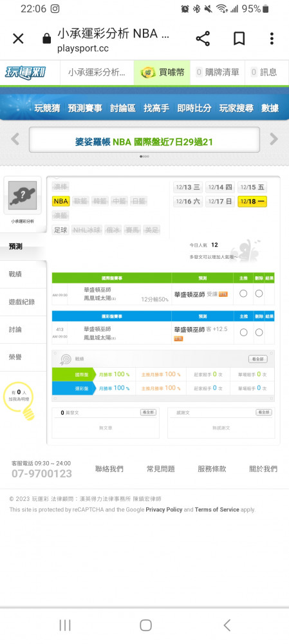The height and width of the screenshot is (644, 289).
Task: Select 主推 radio for 運彩盤 game
Action: click(243, 332)
